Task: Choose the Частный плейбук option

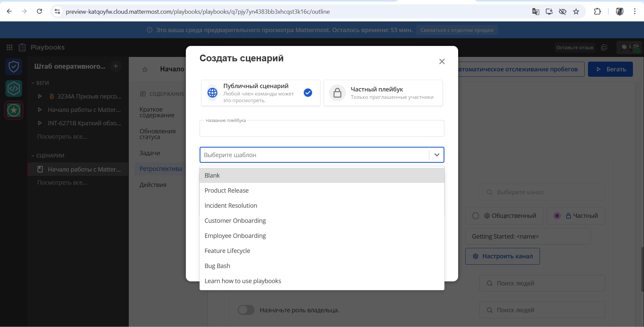Action: coord(383,93)
